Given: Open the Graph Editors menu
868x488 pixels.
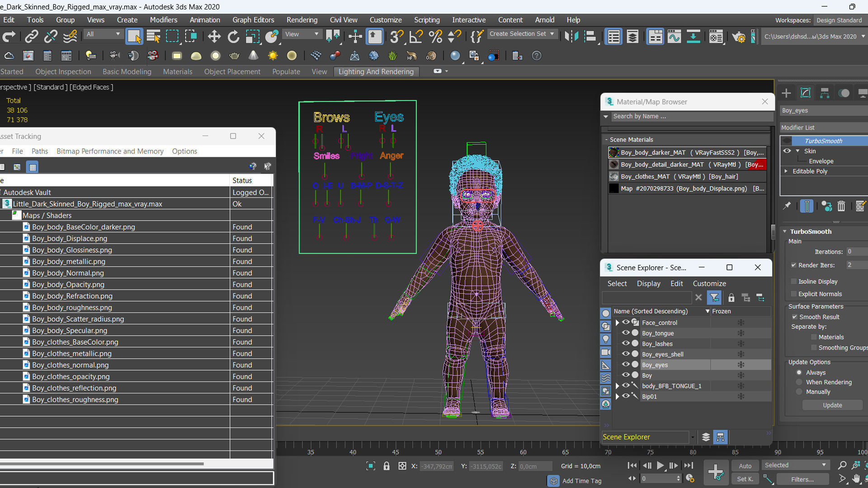Looking at the screenshot, I should 253,20.
